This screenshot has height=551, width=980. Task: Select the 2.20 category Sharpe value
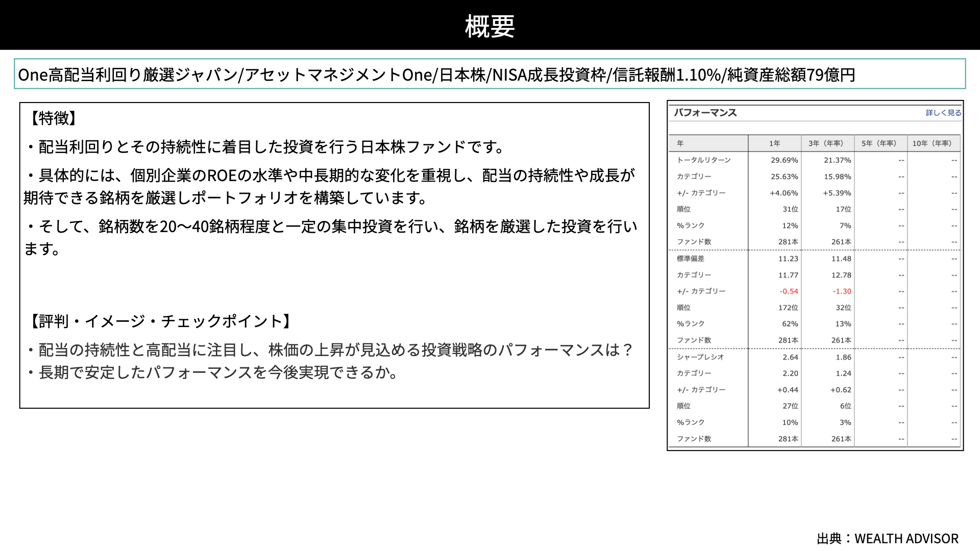click(791, 373)
